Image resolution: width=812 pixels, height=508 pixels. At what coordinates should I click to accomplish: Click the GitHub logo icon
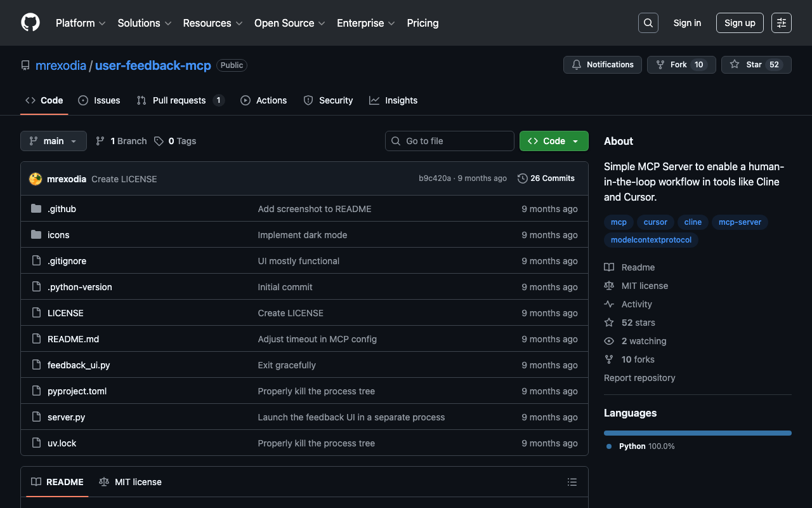pyautogui.click(x=30, y=23)
